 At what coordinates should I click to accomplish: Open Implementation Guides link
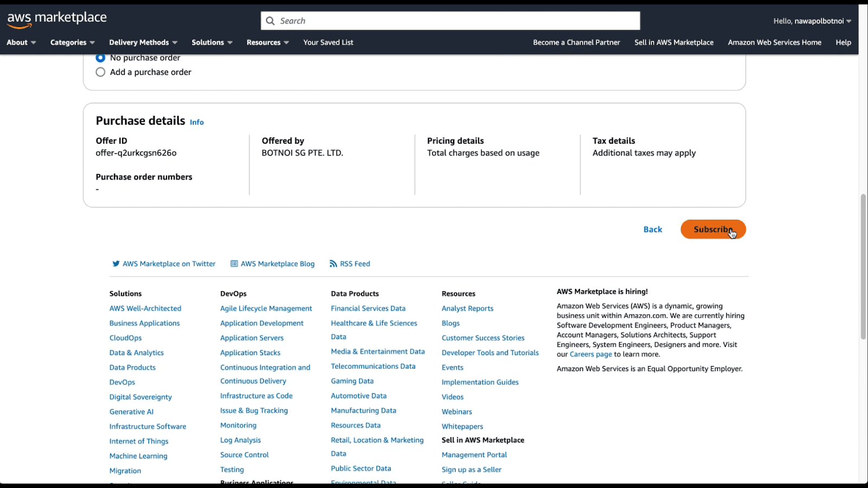pyautogui.click(x=480, y=382)
